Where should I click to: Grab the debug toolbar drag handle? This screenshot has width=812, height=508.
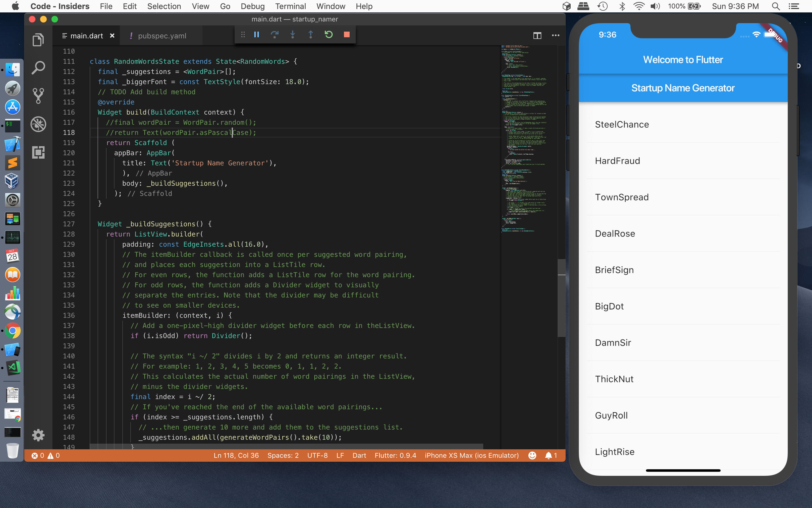point(243,35)
